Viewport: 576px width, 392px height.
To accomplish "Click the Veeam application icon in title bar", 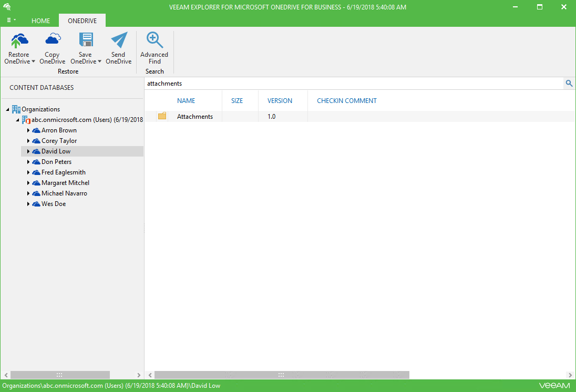I will point(7,7).
